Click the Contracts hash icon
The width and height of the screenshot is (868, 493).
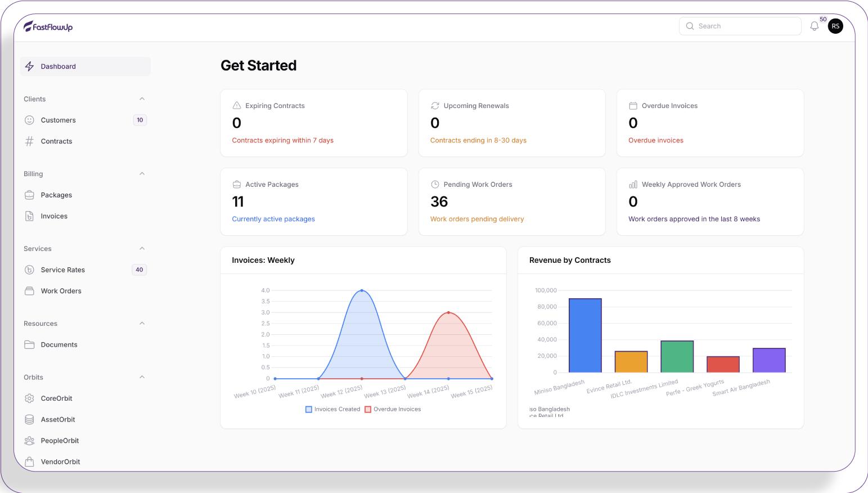[x=30, y=141]
